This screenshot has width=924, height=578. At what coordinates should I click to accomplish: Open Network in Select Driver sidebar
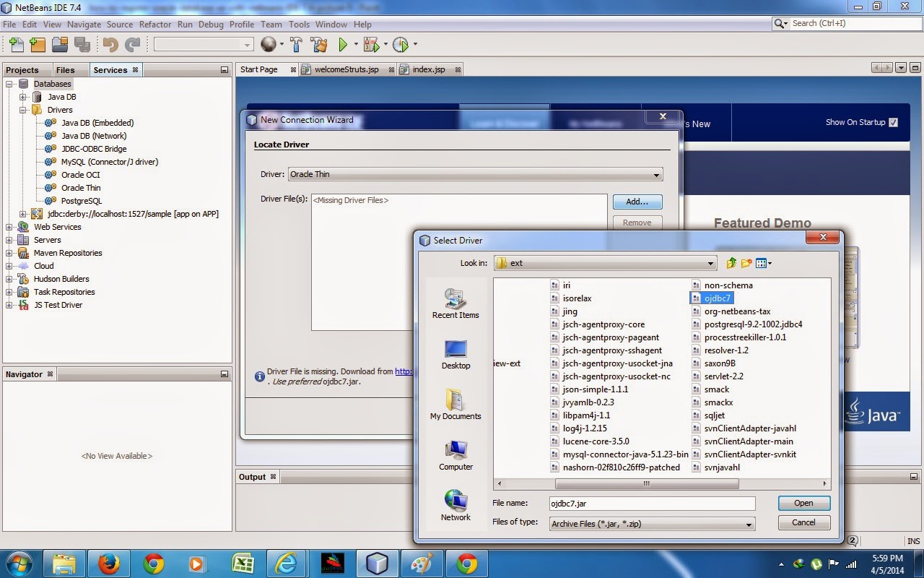coord(456,506)
